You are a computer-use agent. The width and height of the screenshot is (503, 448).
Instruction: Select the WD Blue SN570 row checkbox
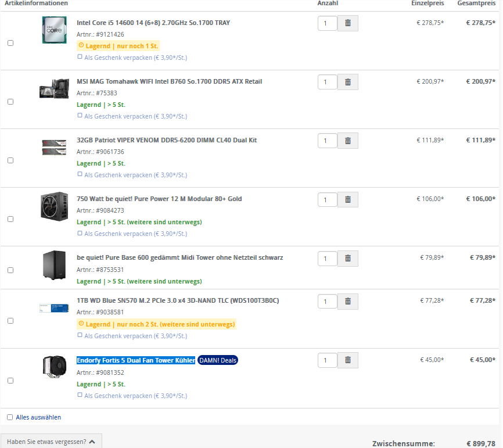click(x=10, y=321)
